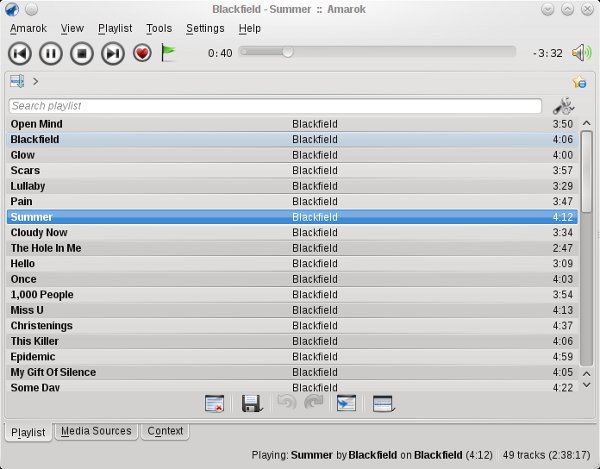Open the bookmark star menu
The image size is (600, 469).
click(x=579, y=82)
